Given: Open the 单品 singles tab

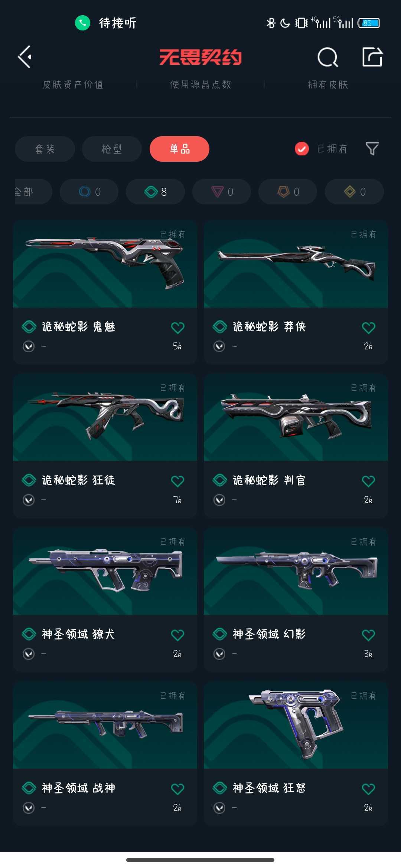Looking at the screenshot, I should click(x=179, y=149).
